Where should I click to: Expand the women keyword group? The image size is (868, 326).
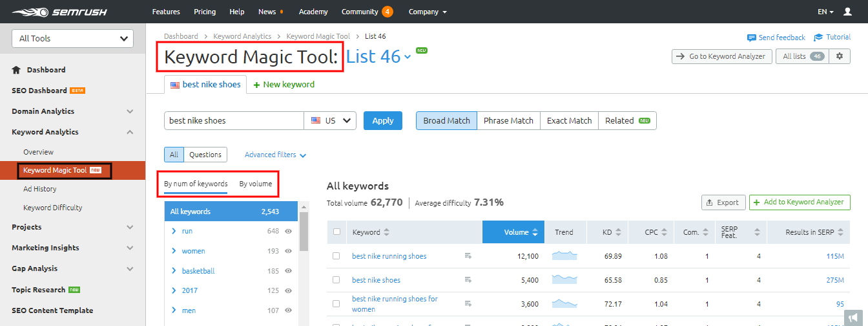click(x=174, y=251)
